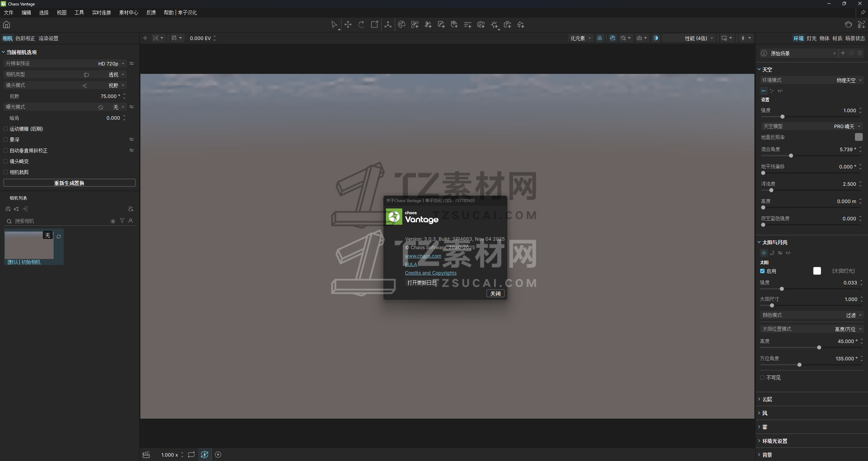Open the add environment icon on toolbar
The width and height of the screenshot is (868, 461).
(x=521, y=24)
